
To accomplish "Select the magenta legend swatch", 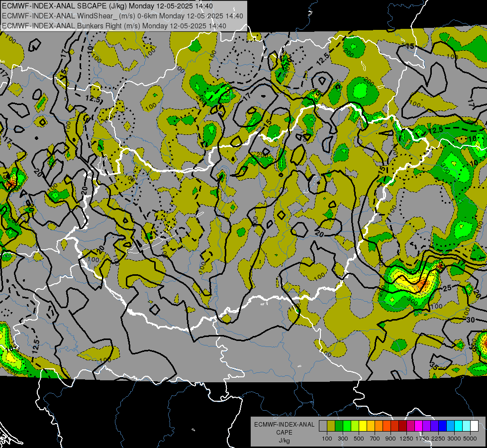I will [418, 426].
